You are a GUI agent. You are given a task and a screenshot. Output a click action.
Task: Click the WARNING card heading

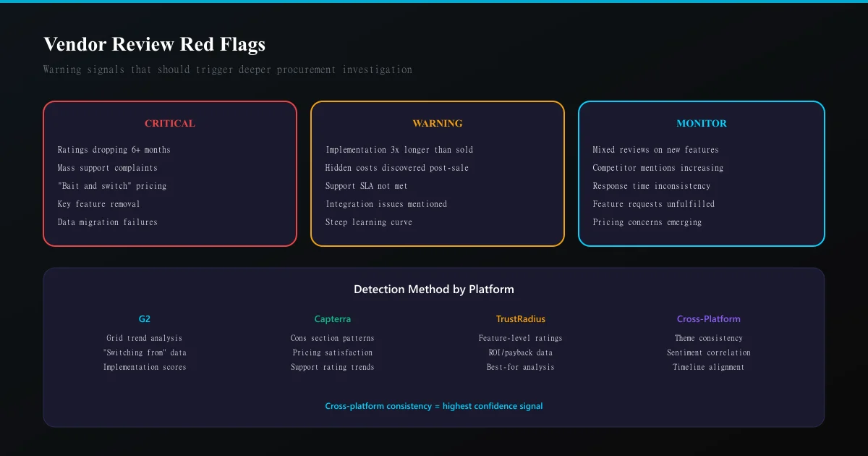pos(438,123)
